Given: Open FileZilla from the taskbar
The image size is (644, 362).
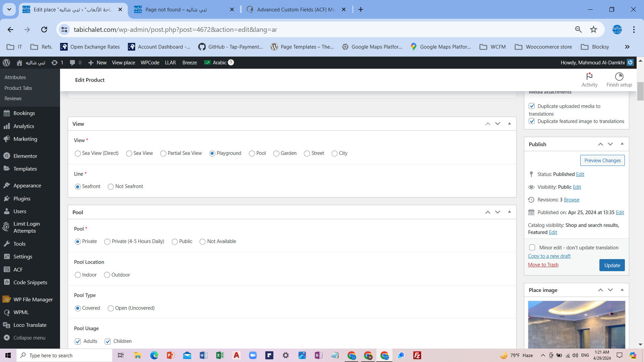Looking at the screenshot, I should [417, 355].
